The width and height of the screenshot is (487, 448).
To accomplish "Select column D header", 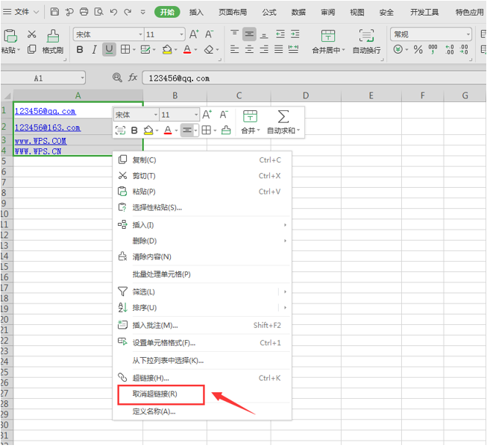I will [306, 95].
